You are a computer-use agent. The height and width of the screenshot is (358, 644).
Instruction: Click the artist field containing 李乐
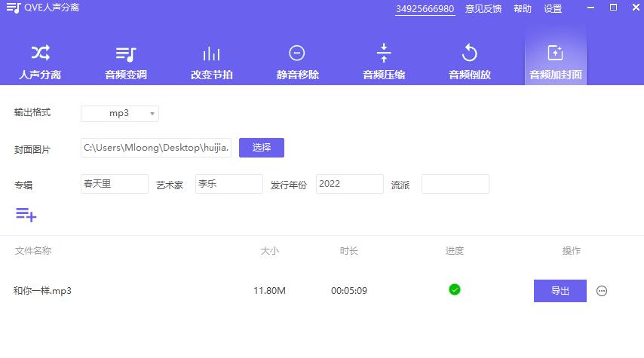click(228, 184)
